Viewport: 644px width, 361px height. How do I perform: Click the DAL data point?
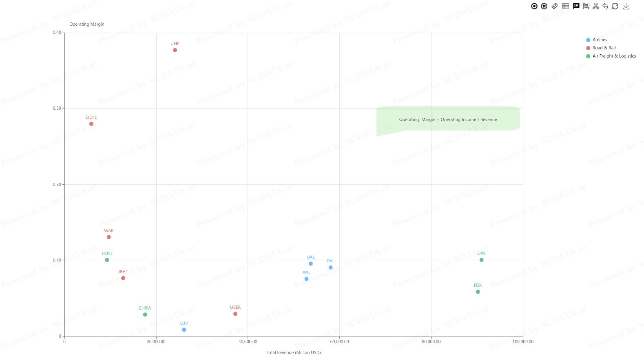pyautogui.click(x=331, y=268)
